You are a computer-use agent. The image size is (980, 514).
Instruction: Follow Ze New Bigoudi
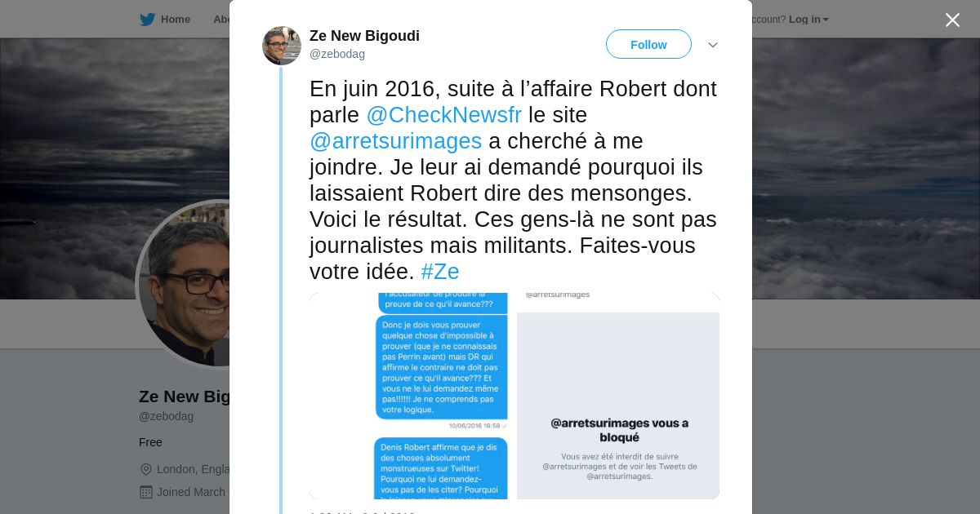point(648,44)
